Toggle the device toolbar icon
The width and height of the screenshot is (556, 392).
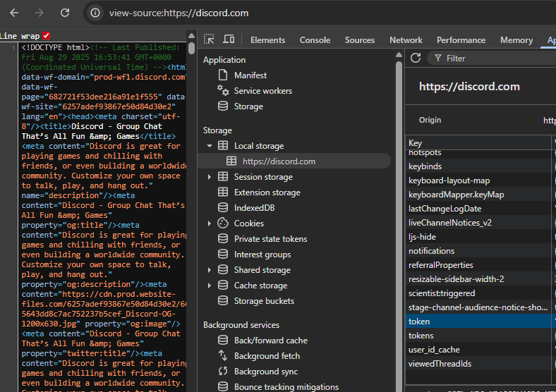(x=229, y=40)
